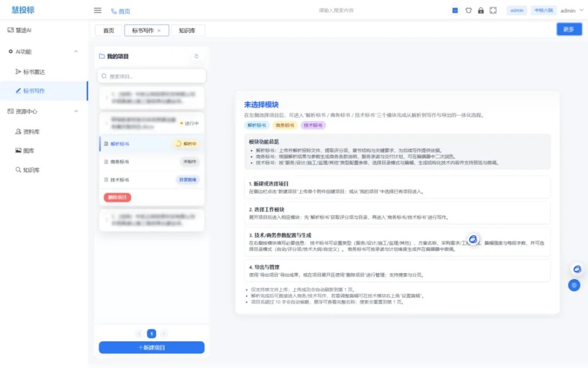Close the 标书写作 tab
The width and height of the screenshot is (588, 368).
click(159, 31)
